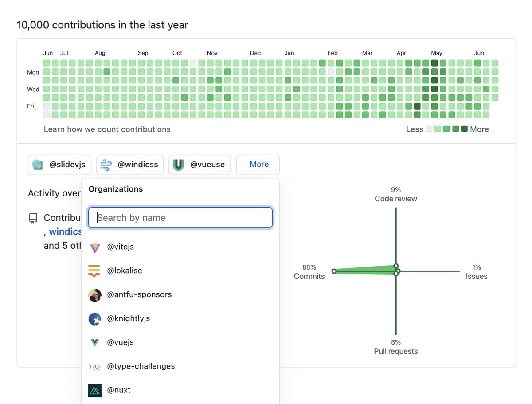
Task: Click the slidevjs organization logo icon
Action: [x=38, y=165]
